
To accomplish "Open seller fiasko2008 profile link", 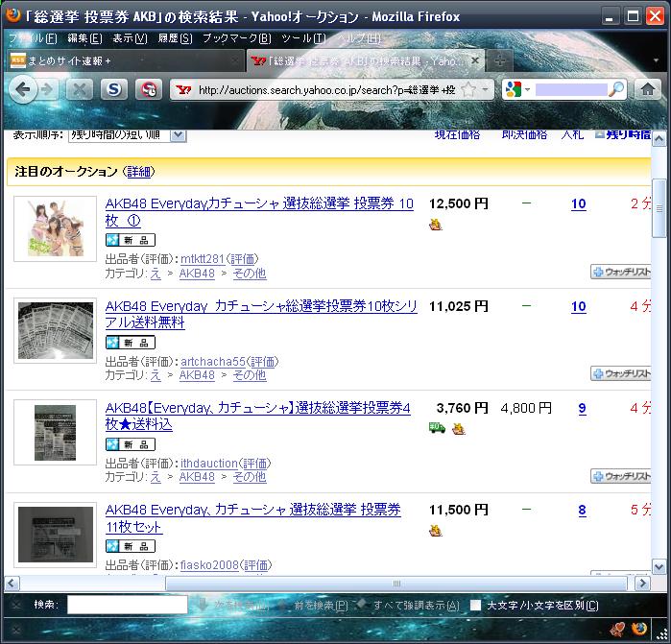I will [209, 565].
